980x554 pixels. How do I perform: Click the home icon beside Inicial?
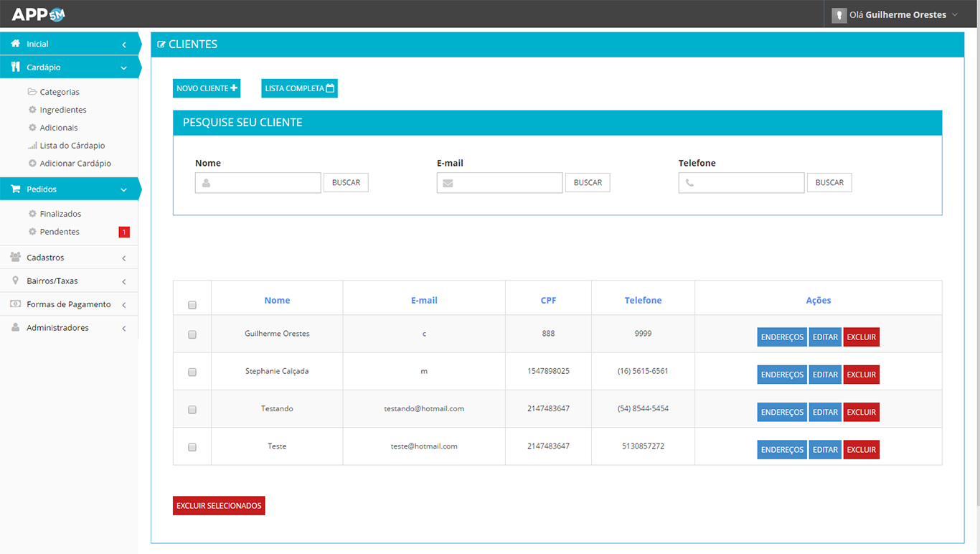pos(15,44)
